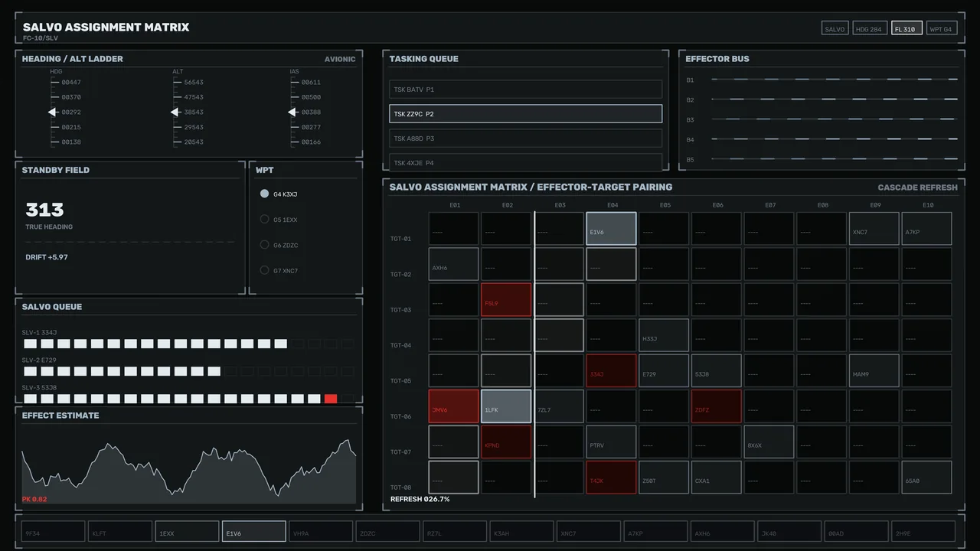Image resolution: width=980 pixels, height=551 pixels.
Task: Select red matrix cell KPND
Action: 506,442
